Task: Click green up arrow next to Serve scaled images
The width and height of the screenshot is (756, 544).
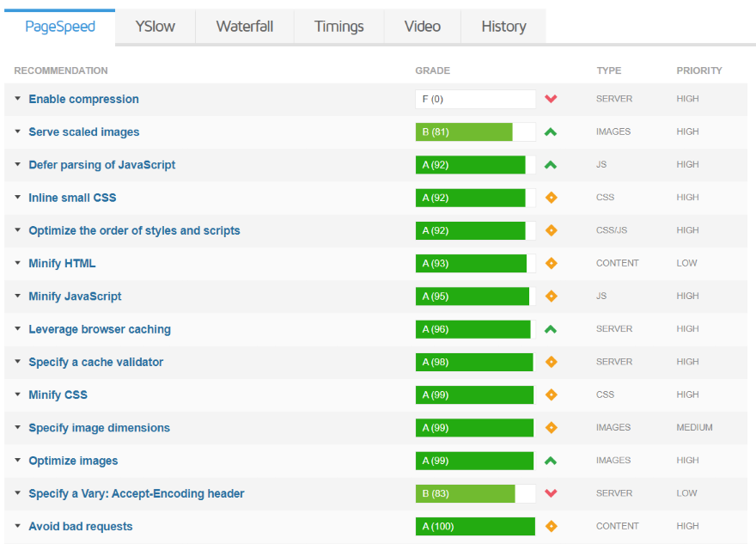Action: pos(551,131)
